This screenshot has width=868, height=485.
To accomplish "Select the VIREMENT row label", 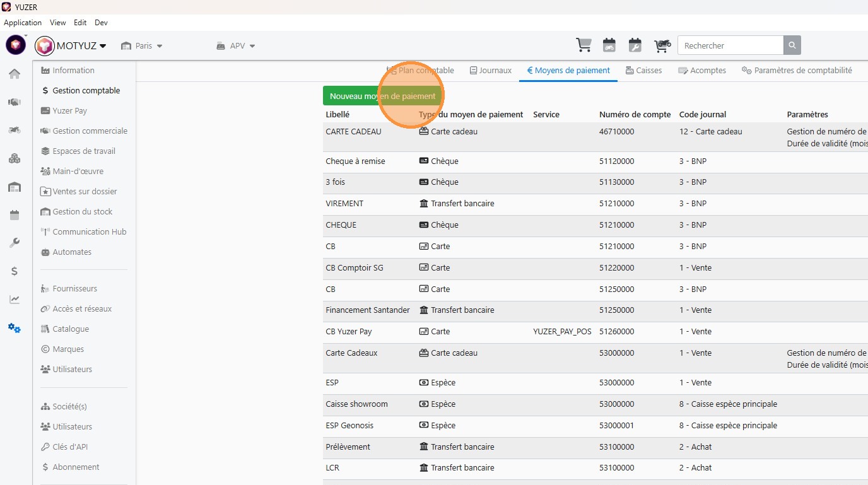I will coord(344,204).
